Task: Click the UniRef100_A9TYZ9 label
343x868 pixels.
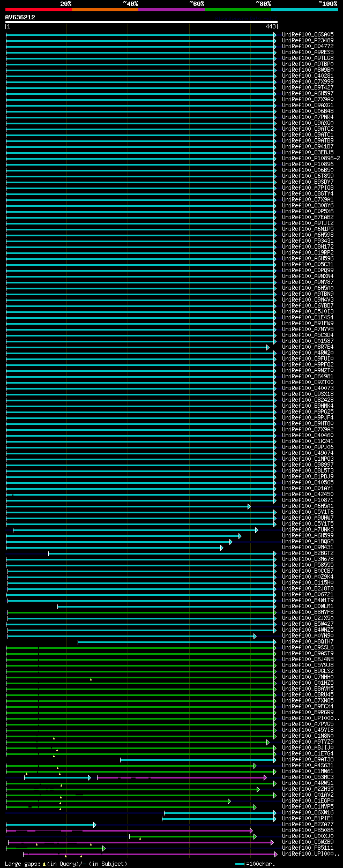Action: pos(308,742)
